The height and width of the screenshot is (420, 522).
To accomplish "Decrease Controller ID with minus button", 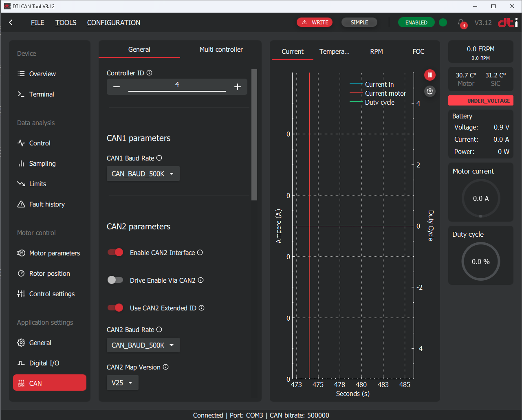I will coord(117,87).
